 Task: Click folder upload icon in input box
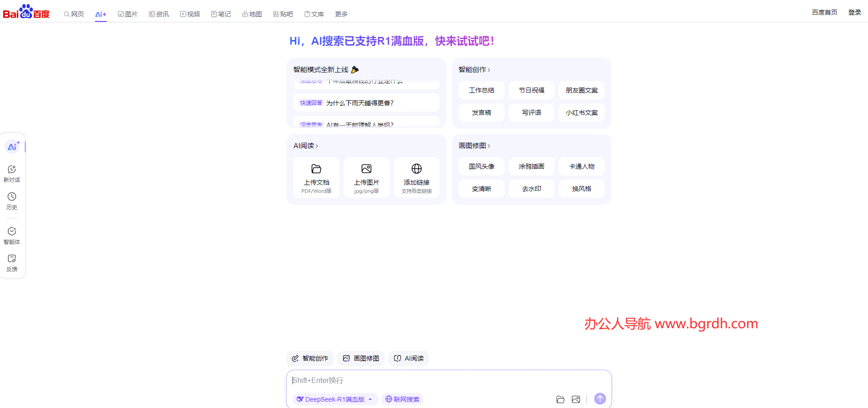pyautogui.click(x=560, y=399)
